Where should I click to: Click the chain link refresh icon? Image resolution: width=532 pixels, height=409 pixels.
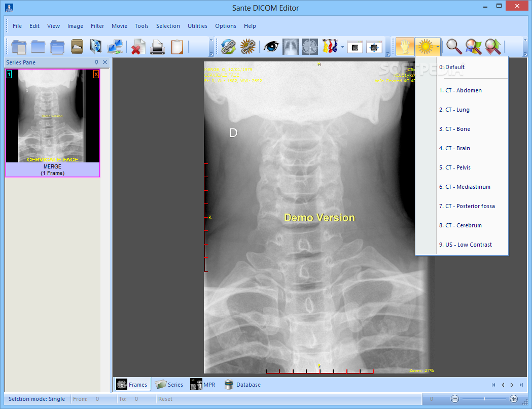[x=228, y=47]
